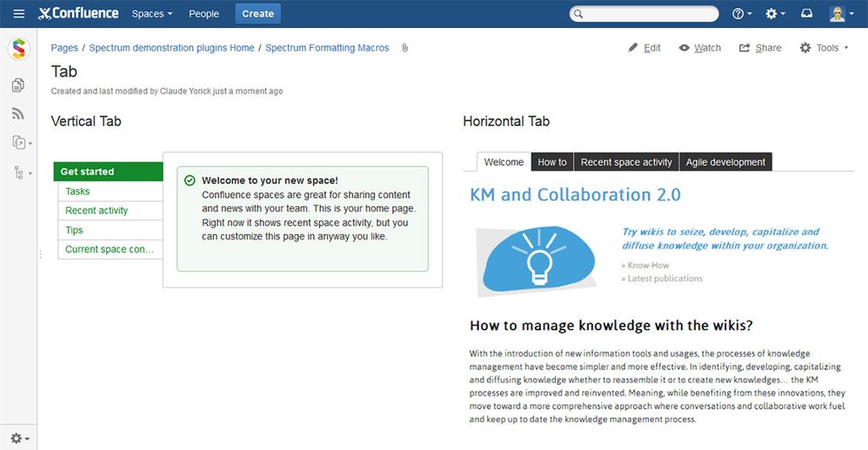868x450 pixels.
Task: Select the Get started vertical tab
Action: click(x=109, y=171)
